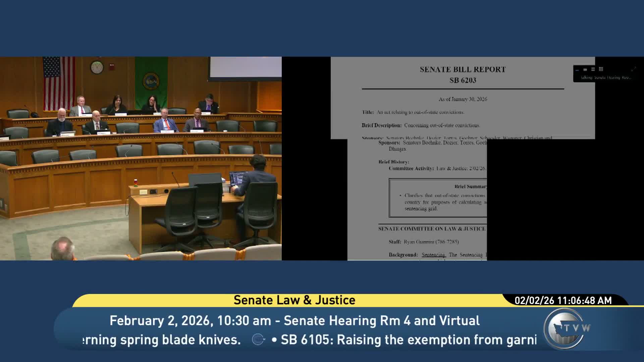This screenshot has width=644, height=362.
Task: Switch to grid gallery view icon
Action: pyautogui.click(x=601, y=69)
